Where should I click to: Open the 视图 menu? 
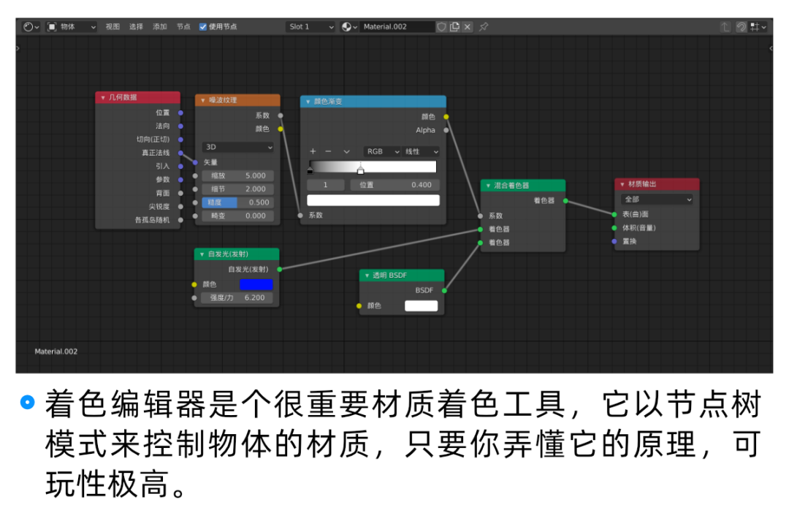tap(113, 27)
